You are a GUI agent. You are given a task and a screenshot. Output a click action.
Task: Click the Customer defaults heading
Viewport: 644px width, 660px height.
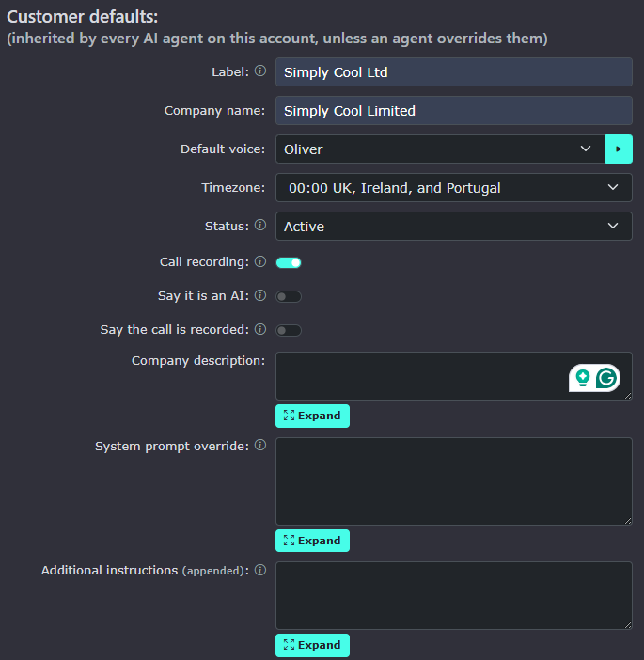(x=83, y=17)
